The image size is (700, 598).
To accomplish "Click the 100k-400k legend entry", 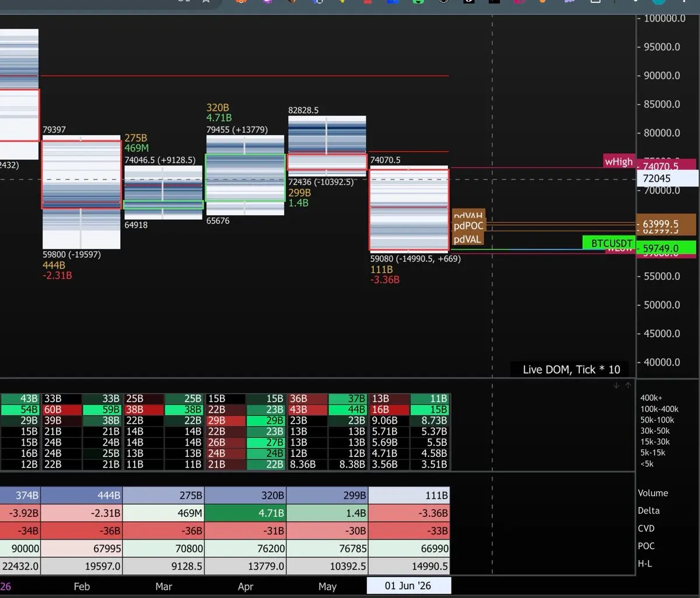I will pos(659,409).
